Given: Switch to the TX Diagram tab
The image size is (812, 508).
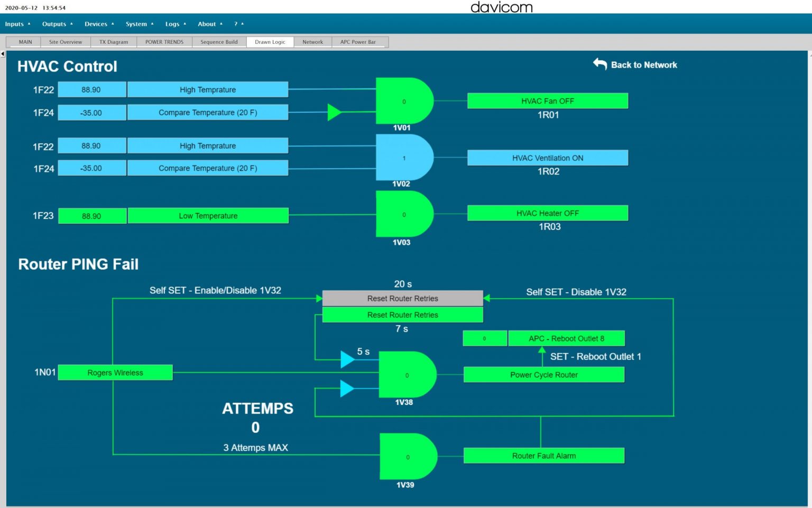Looking at the screenshot, I should (114, 42).
